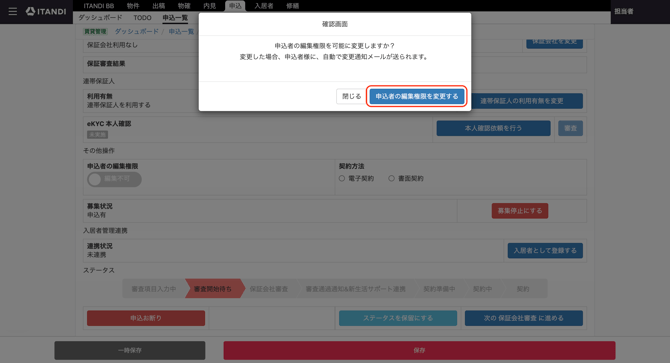The width and height of the screenshot is (670, 363).
Task: Open the 物確 top menu
Action: (184, 6)
